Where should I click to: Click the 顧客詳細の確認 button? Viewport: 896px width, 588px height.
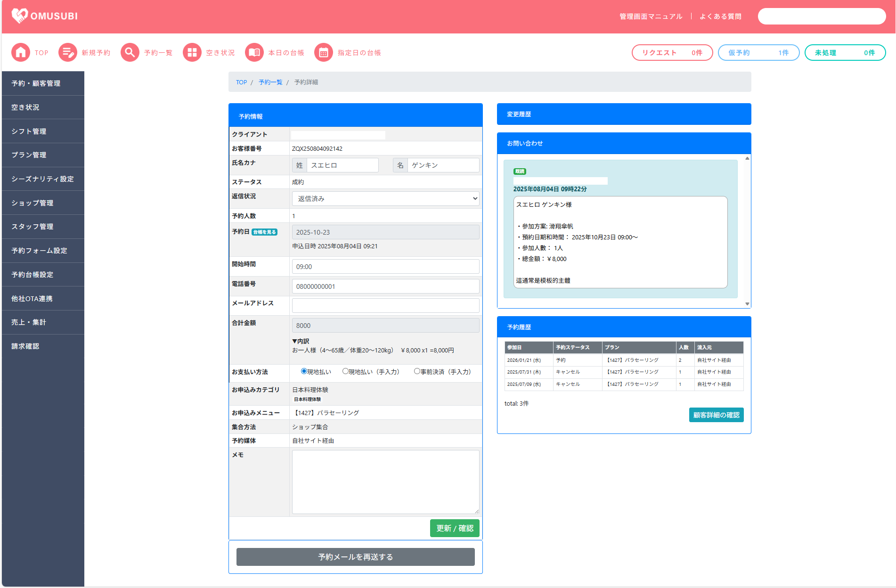coord(716,415)
